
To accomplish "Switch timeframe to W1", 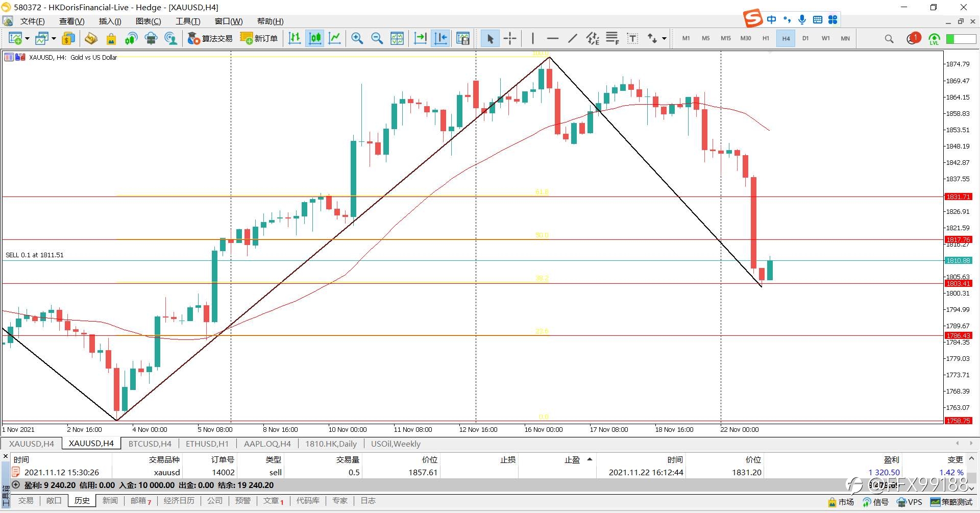I will pos(825,38).
